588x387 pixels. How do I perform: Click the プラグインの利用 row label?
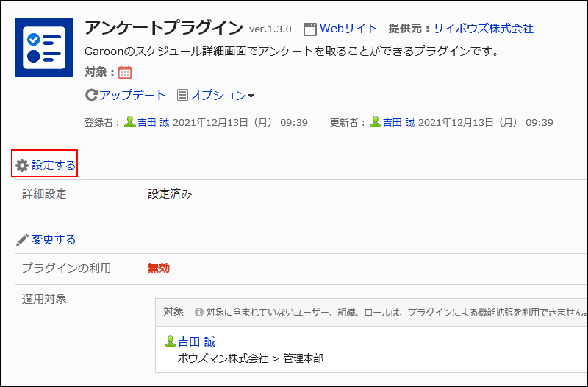click(66, 268)
